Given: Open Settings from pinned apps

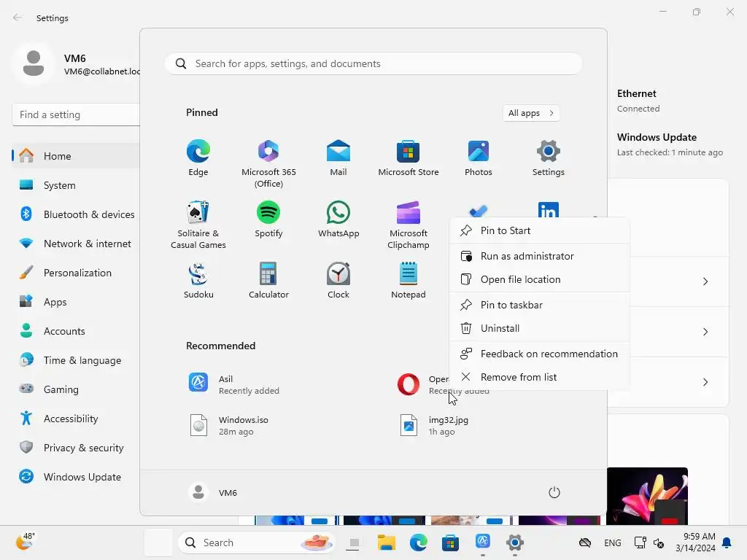Looking at the screenshot, I should 549,158.
